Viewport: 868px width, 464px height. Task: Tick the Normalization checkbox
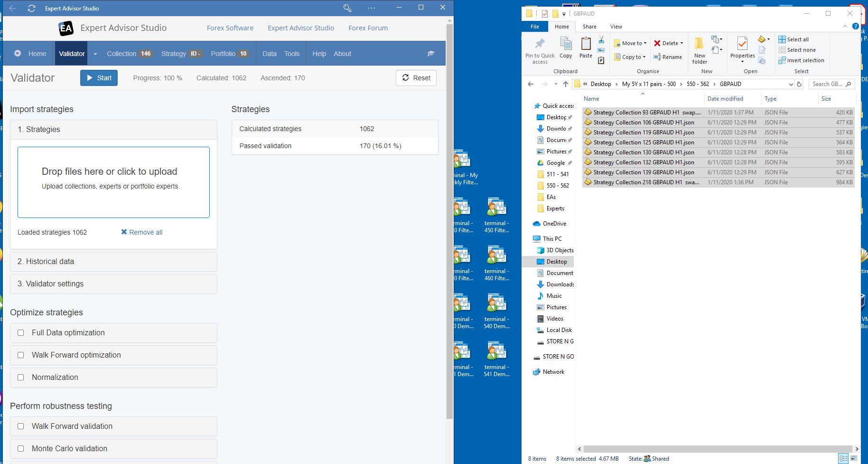point(21,378)
